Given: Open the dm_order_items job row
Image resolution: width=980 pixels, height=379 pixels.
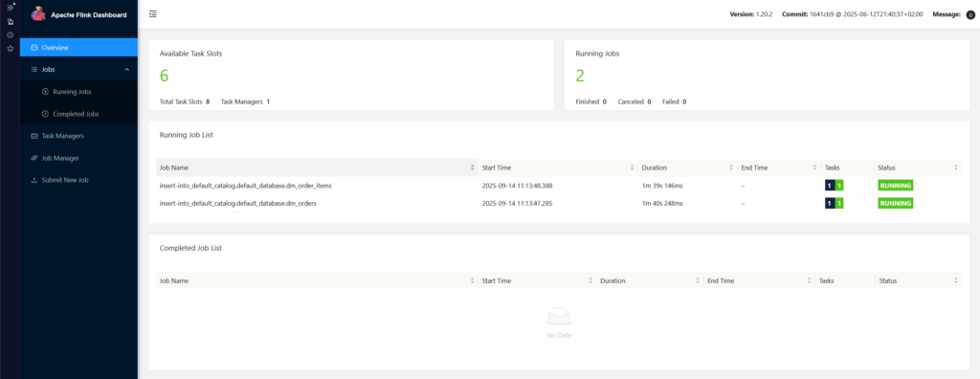Looking at the screenshot, I should point(559,186).
